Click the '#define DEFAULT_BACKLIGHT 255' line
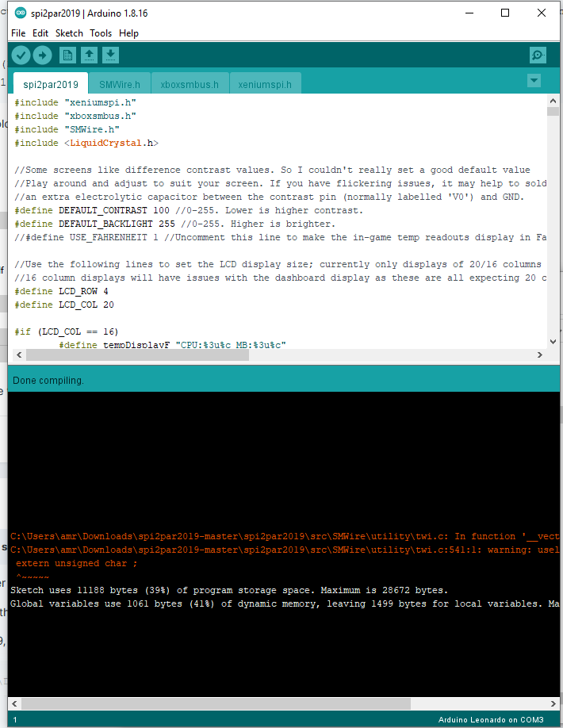563x728 pixels. click(174, 224)
